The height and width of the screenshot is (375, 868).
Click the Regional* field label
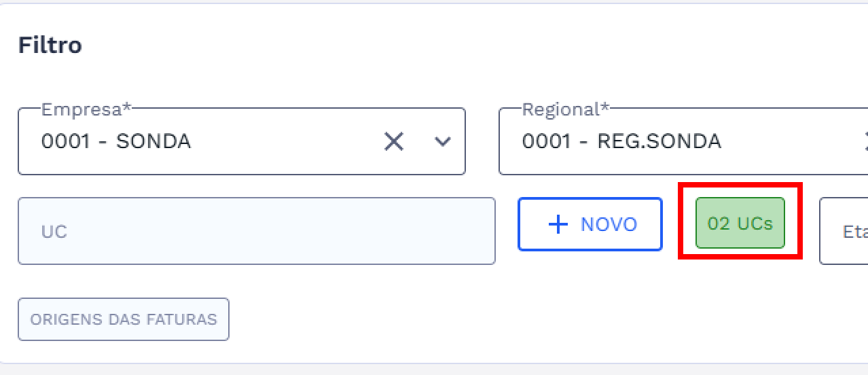(x=566, y=109)
